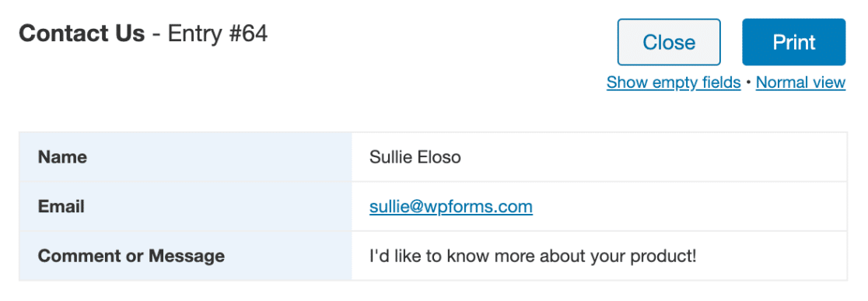Image resolution: width=868 pixels, height=301 pixels.
Task: Print this entry using Print button
Action: tap(794, 42)
